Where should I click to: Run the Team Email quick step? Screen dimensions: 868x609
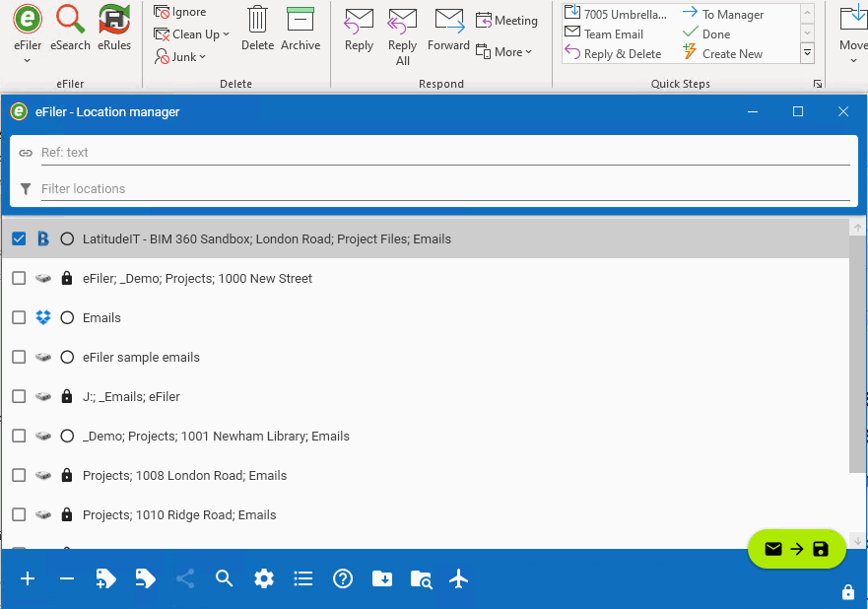pos(604,34)
